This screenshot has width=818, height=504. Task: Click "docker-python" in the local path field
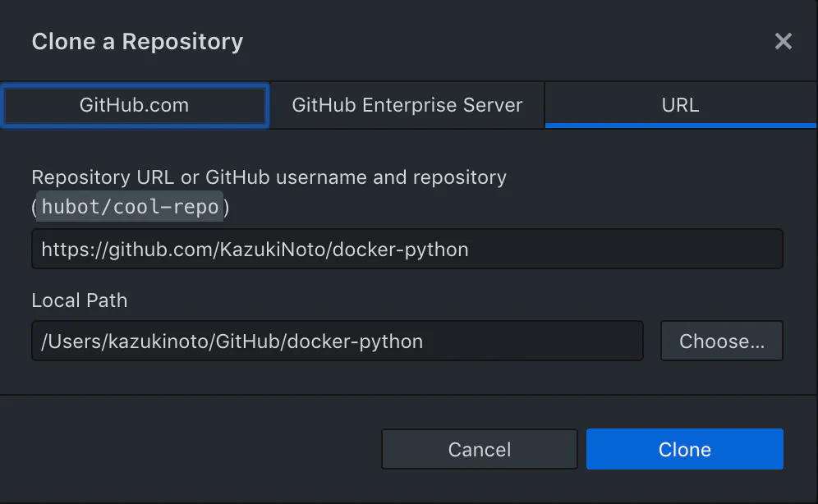pyautogui.click(x=355, y=341)
